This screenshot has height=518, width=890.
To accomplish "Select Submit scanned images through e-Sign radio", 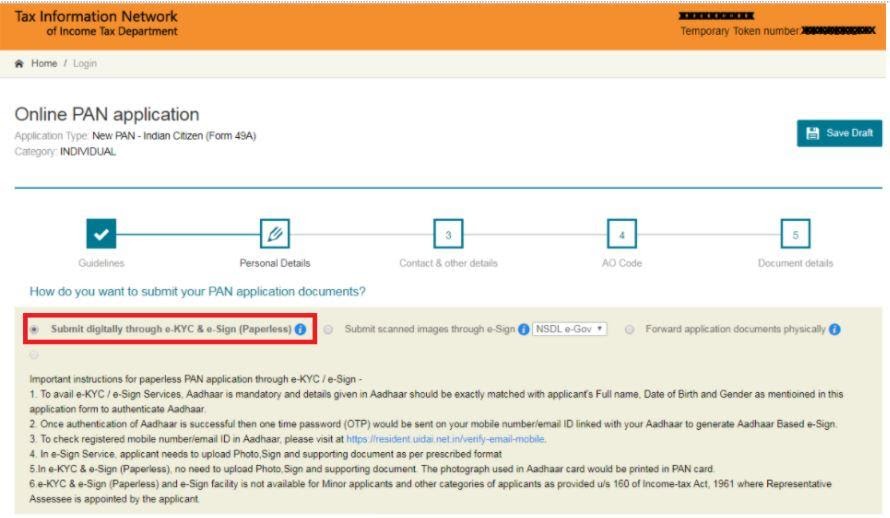I will point(329,329).
